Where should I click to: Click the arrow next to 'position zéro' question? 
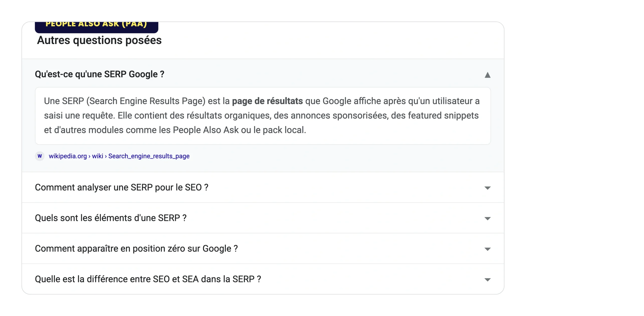click(x=487, y=249)
